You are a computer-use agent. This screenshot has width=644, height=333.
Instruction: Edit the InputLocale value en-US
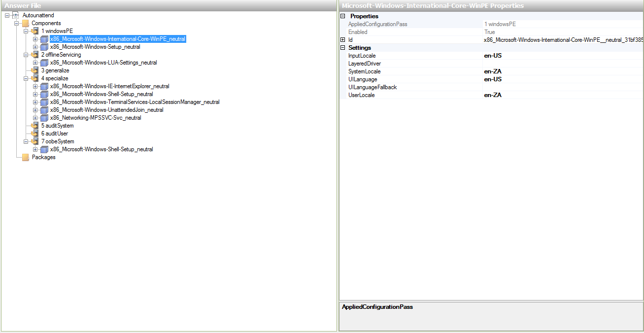pyautogui.click(x=563, y=56)
